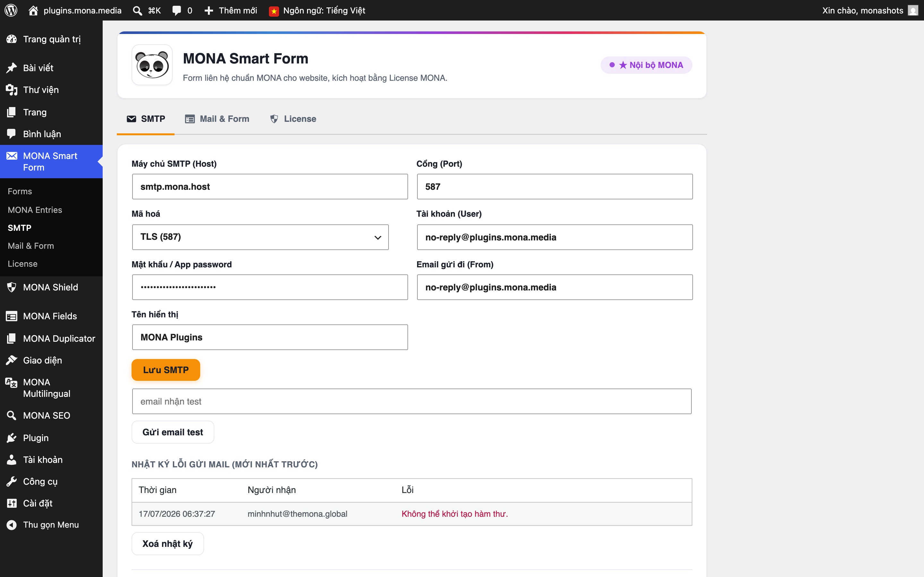Click the search magnifier icon in admin bar
The image size is (924, 577).
(137, 10)
